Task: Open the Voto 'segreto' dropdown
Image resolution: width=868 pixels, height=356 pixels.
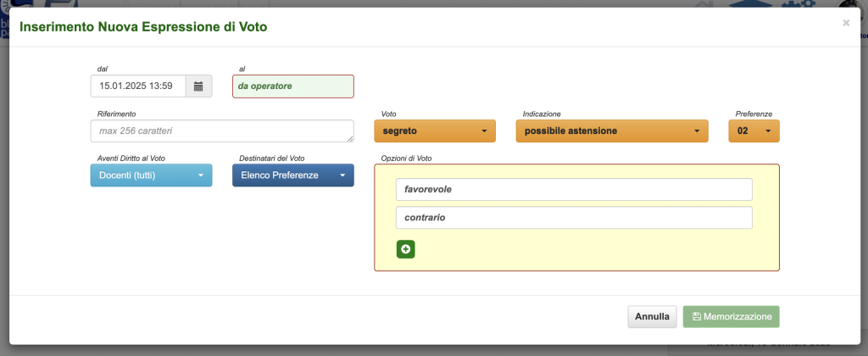Action: (x=434, y=131)
